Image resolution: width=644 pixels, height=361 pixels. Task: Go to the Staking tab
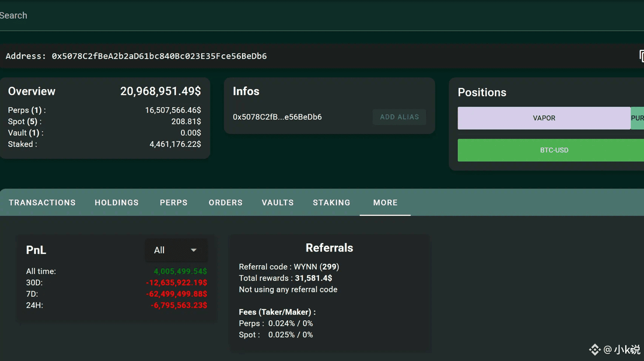332,203
